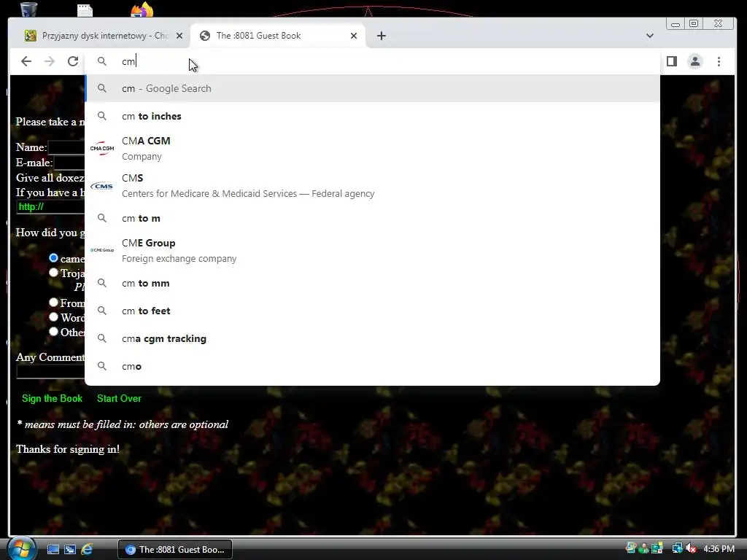
Task: Expand the tab search chevron
Action: (x=650, y=36)
